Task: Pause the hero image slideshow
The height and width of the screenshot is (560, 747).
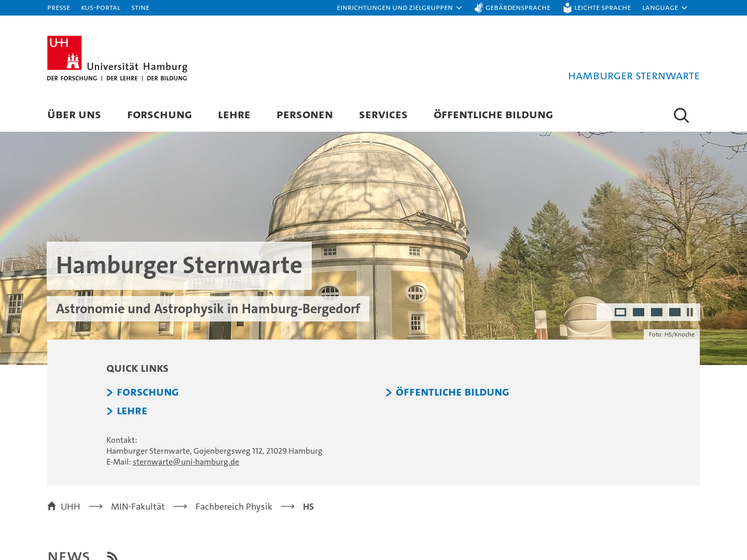Action: click(690, 312)
